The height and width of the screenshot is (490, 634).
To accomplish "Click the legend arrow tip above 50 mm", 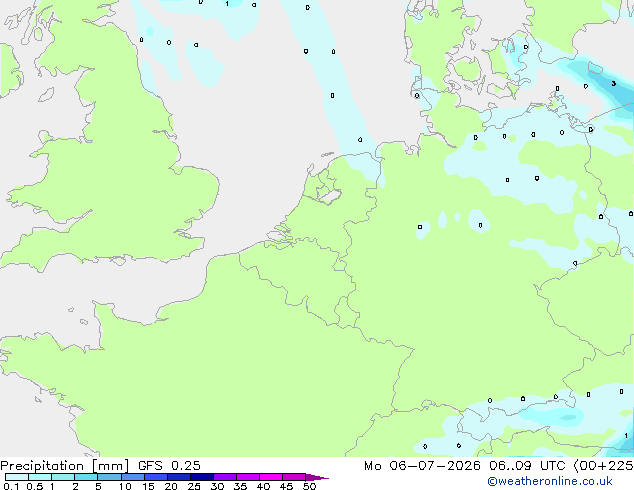I will [317, 477].
